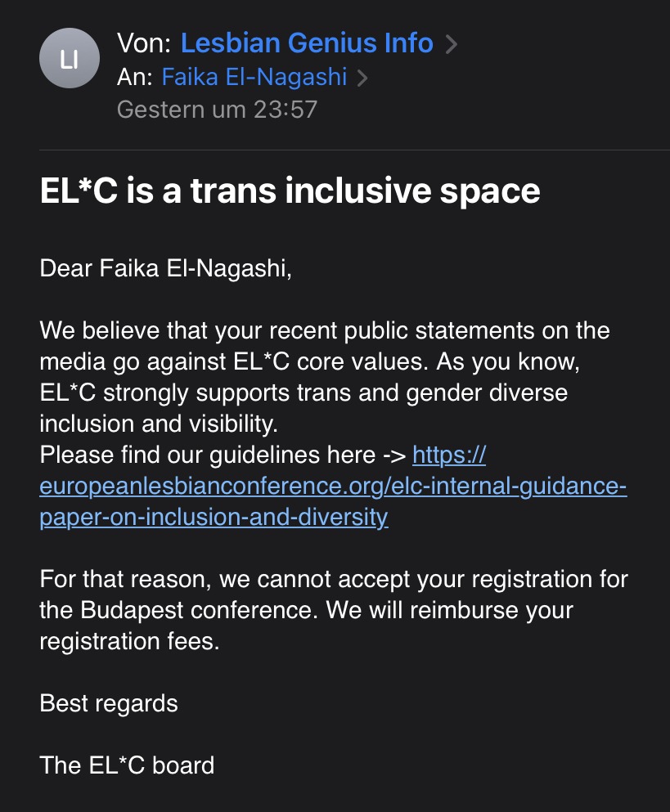This screenshot has height=812, width=670.
Task: Select the email subject heading
Action: (x=290, y=191)
